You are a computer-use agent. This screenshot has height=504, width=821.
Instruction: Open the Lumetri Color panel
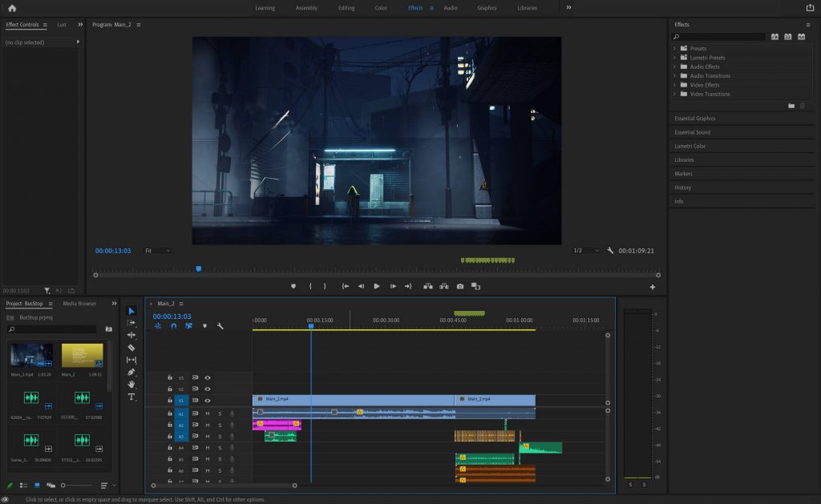click(690, 146)
